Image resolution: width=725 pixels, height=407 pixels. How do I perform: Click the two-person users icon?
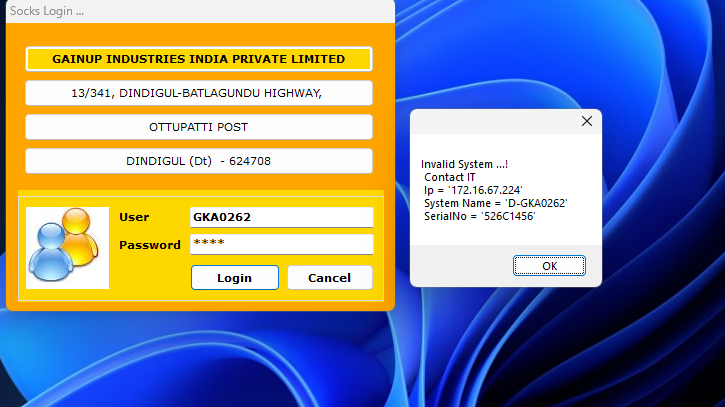coord(66,246)
